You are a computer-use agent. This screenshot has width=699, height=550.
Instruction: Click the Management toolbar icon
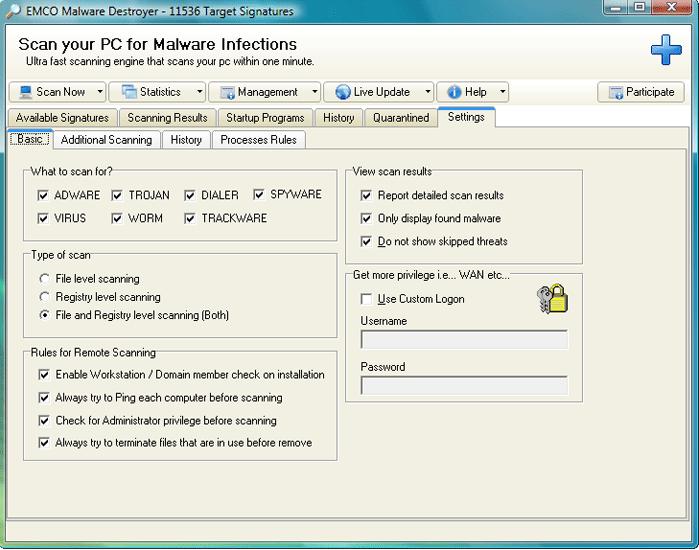[x=227, y=92]
